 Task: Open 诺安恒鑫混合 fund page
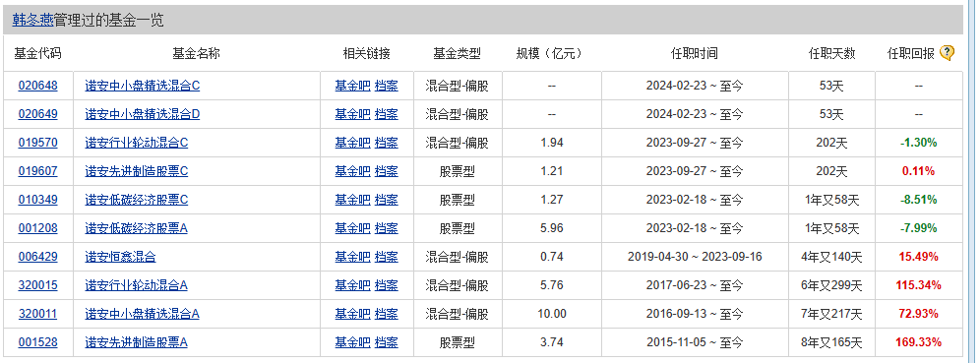(120, 257)
